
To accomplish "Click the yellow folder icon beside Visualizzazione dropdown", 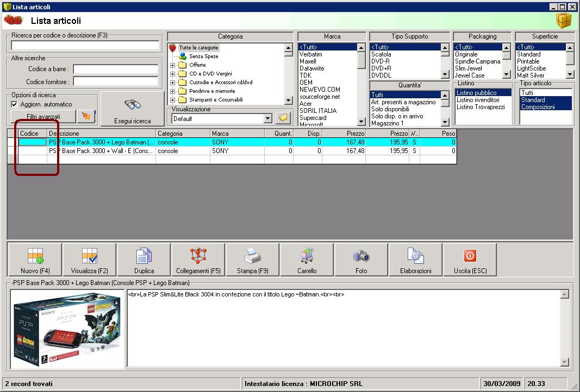I will [283, 118].
